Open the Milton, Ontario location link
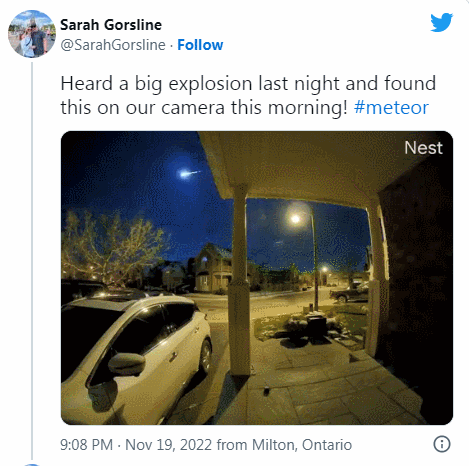The image size is (469, 466). pyautogui.click(x=302, y=445)
